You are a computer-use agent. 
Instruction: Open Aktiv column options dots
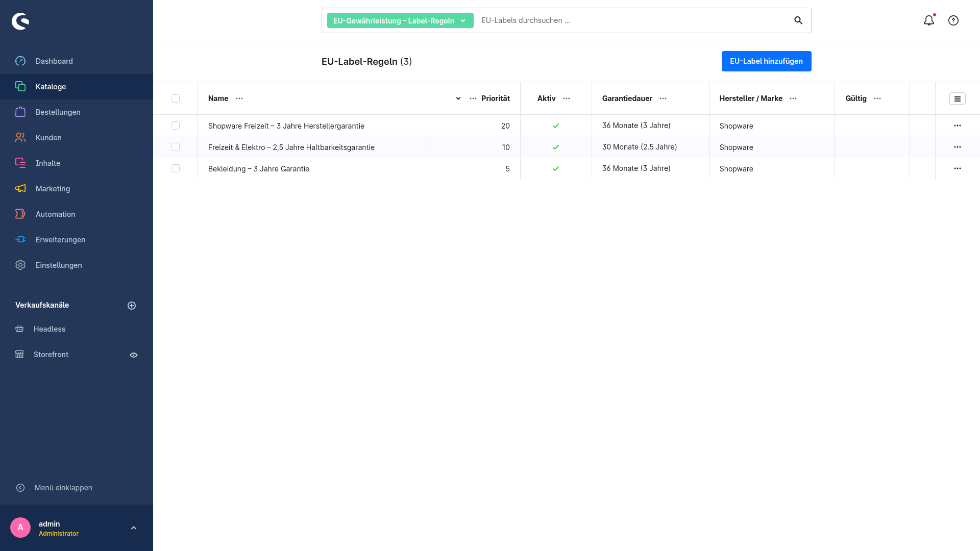[x=567, y=98]
